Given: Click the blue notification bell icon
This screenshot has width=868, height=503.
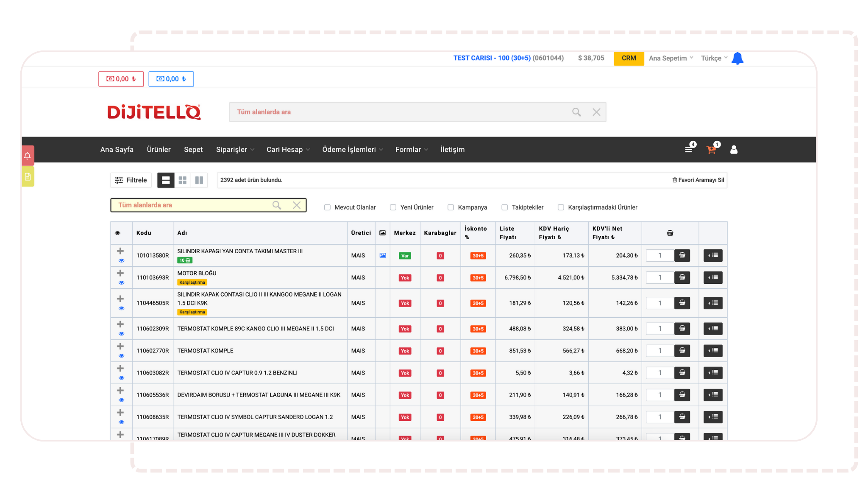Looking at the screenshot, I should pos(737,58).
